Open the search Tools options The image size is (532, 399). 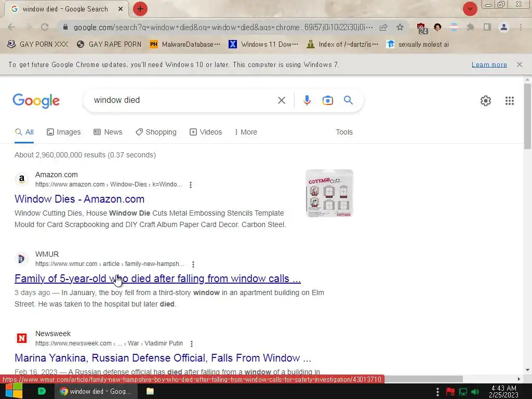(x=344, y=132)
